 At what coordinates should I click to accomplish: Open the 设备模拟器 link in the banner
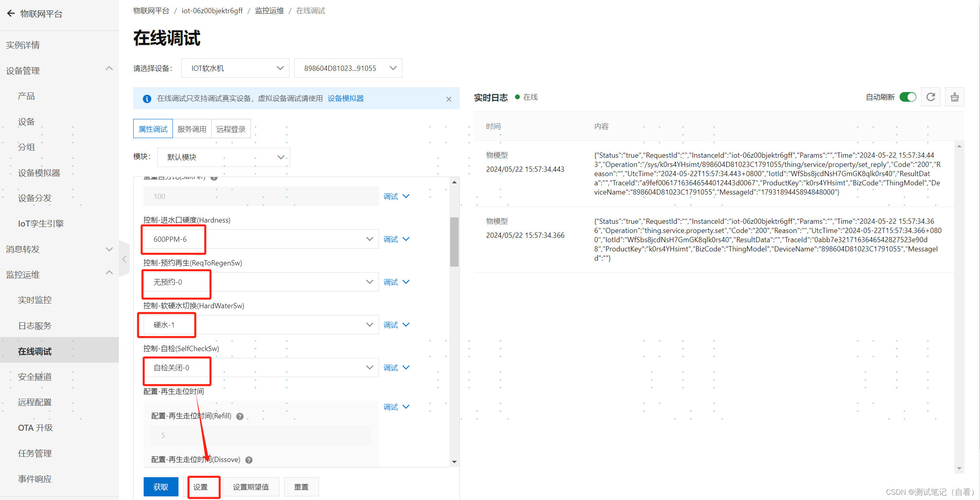point(346,98)
